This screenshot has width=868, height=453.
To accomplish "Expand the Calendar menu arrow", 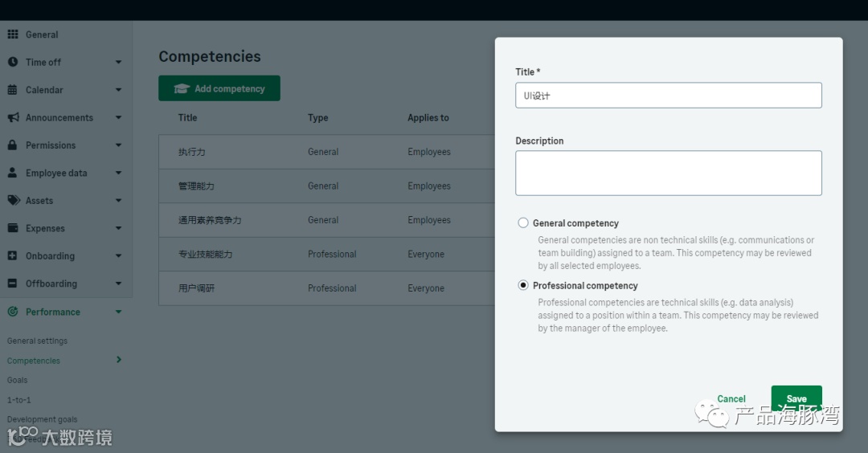I will [118, 90].
